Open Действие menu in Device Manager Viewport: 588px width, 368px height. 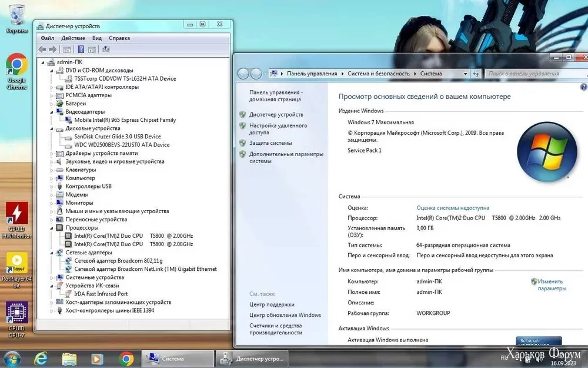[73, 38]
